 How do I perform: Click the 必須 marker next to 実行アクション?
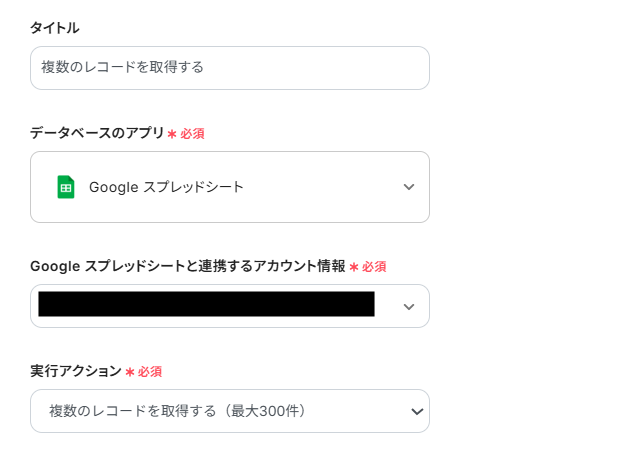pos(150,372)
